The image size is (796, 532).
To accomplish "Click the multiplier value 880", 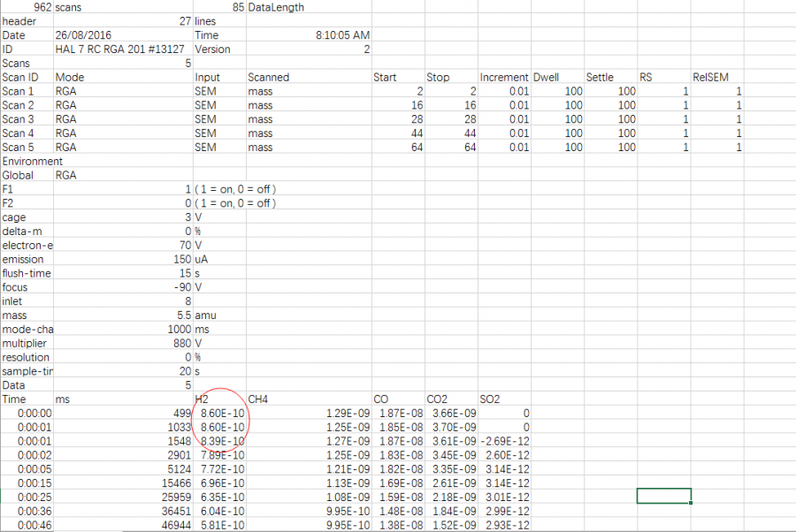I will click(x=123, y=344).
